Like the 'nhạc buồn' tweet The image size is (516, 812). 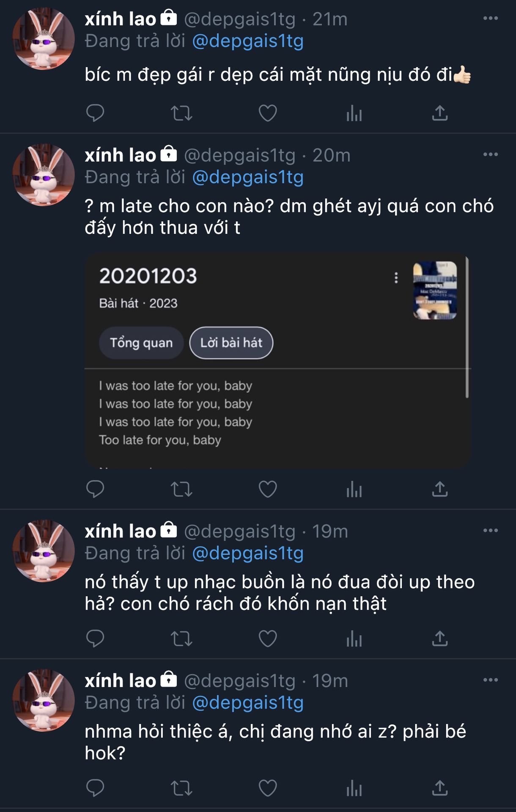[x=268, y=639]
